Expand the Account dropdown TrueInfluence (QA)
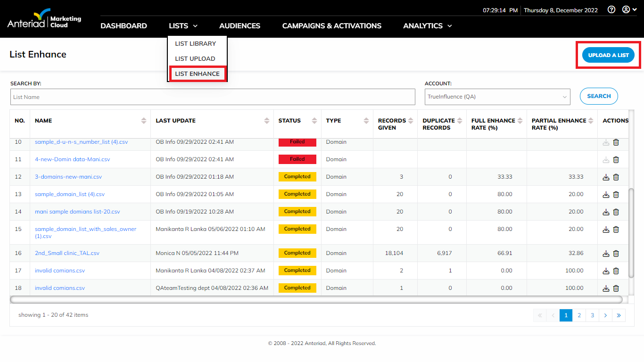Screen dimensions: 644x362 coord(497,97)
